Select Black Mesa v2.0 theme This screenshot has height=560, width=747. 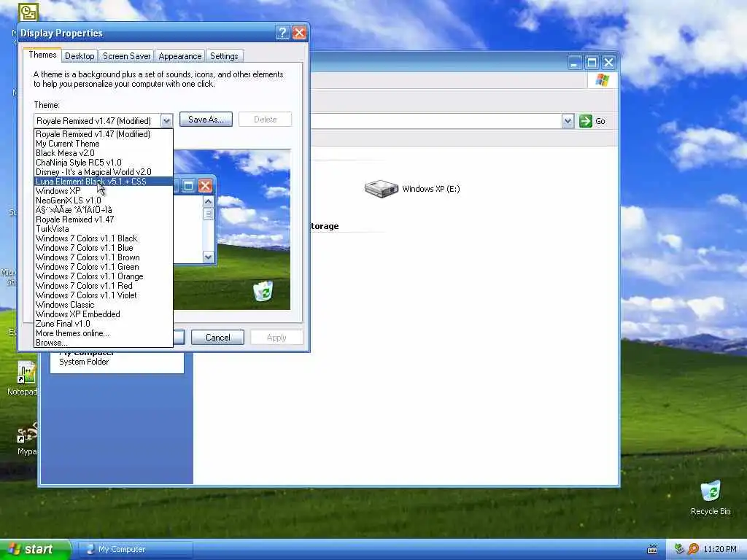[x=104, y=153]
